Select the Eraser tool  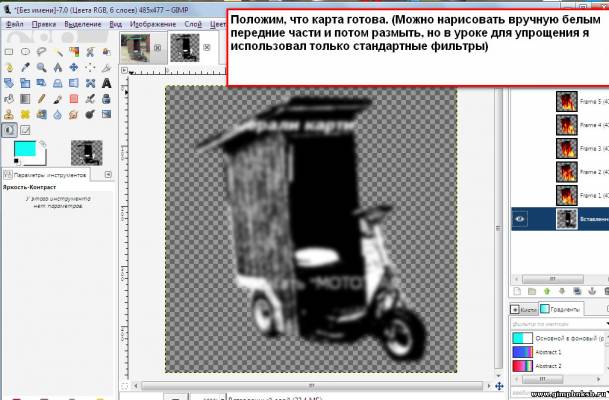(74, 99)
